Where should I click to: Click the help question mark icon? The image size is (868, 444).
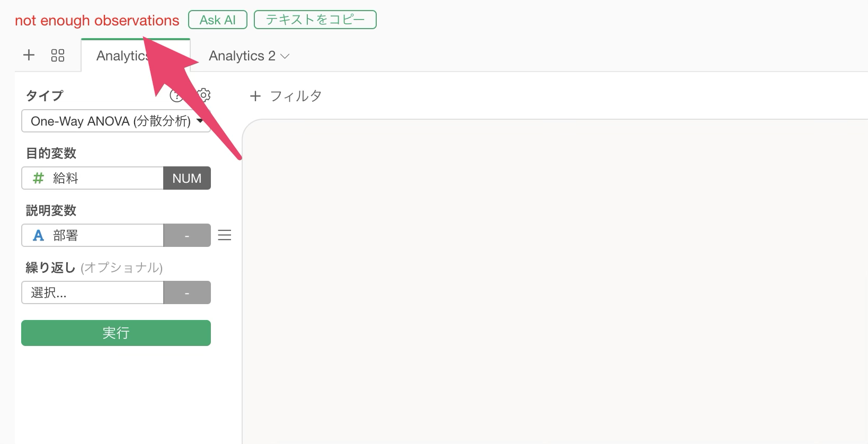[x=175, y=96]
